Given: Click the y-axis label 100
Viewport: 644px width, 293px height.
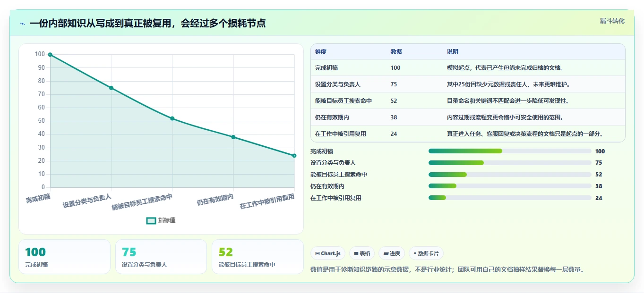Looking at the screenshot, I should pos(40,54).
